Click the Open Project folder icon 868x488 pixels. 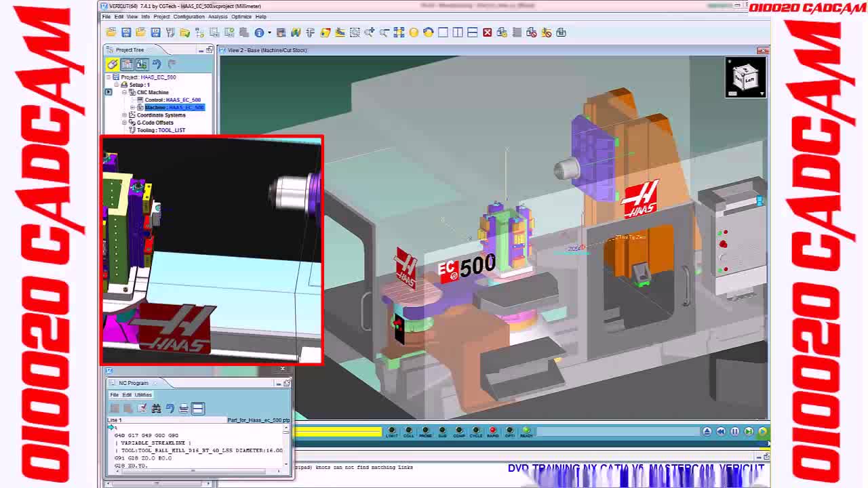pos(140,33)
